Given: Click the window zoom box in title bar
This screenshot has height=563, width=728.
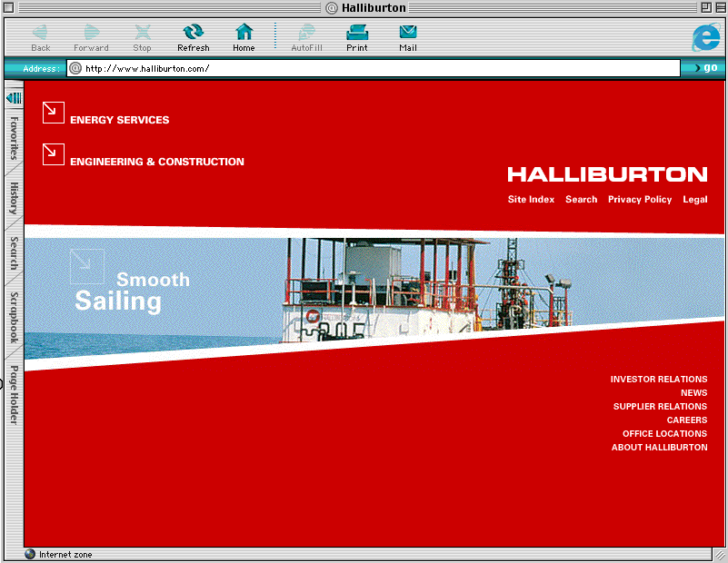Looking at the screenshot, I should click(706, 7).
